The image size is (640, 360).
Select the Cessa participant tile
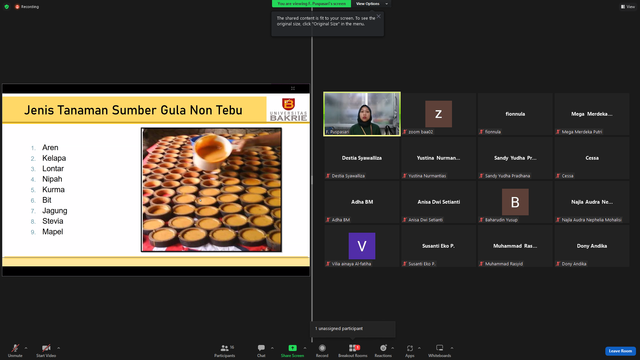(591, 158)
